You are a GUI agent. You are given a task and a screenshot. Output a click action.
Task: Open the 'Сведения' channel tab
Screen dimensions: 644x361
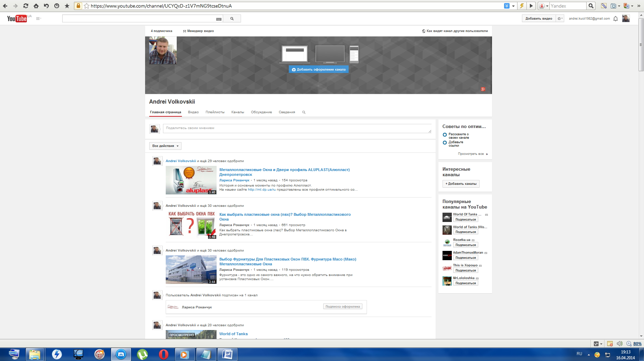coord(287,112)
